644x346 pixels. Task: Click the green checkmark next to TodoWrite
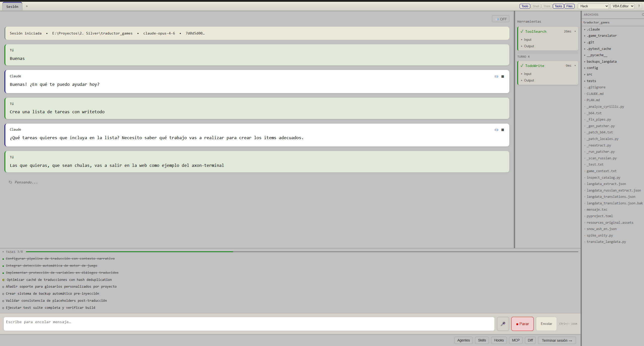pos(522,65)
